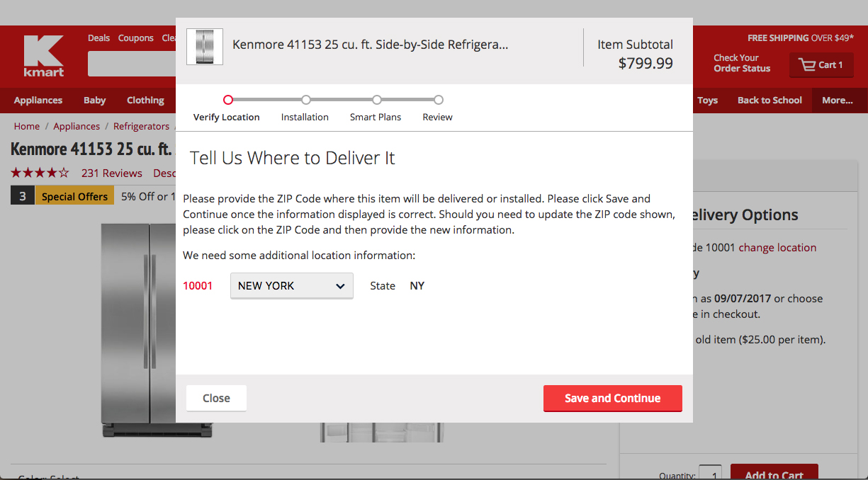The image size is (868, 480).
Task: Click Save and Continue
Action: pos(613,398)
